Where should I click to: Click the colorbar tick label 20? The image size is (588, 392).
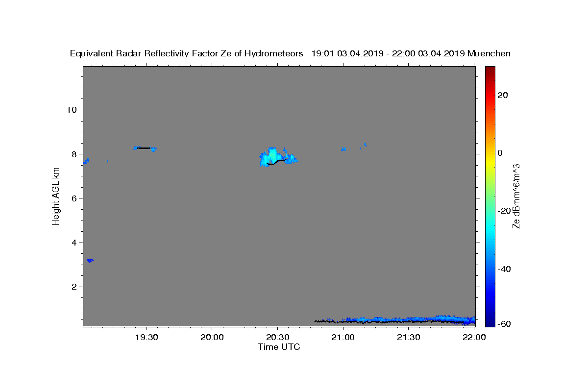(502, 95)
